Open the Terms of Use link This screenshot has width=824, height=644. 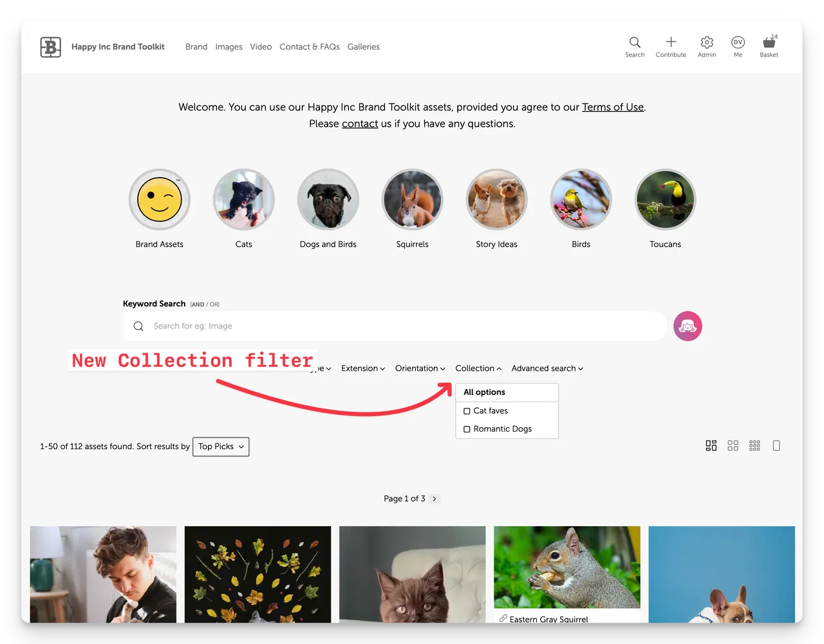612,107
